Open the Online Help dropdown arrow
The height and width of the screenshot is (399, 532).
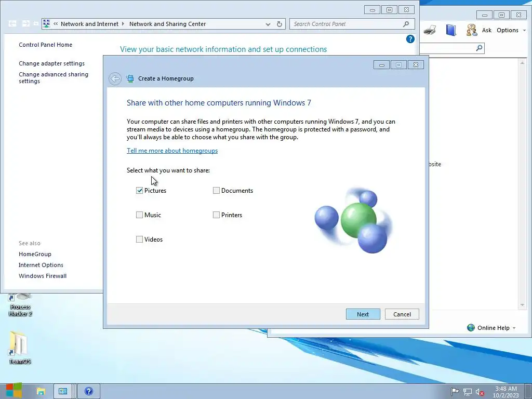coord(514,328)
